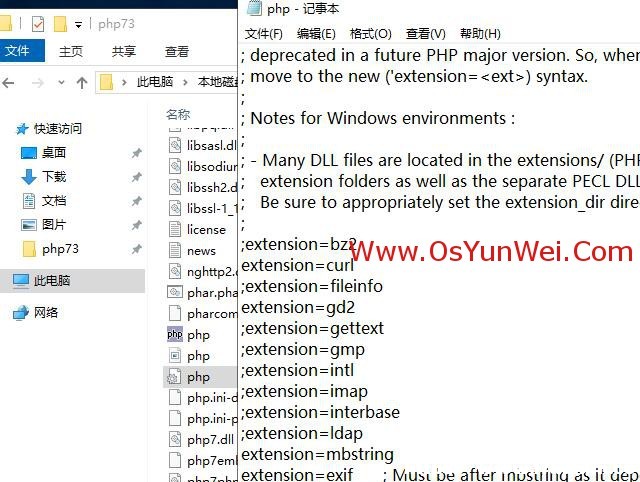Open the 主页 ribbon tab
The image size is (640, 482).
[71, 51]
